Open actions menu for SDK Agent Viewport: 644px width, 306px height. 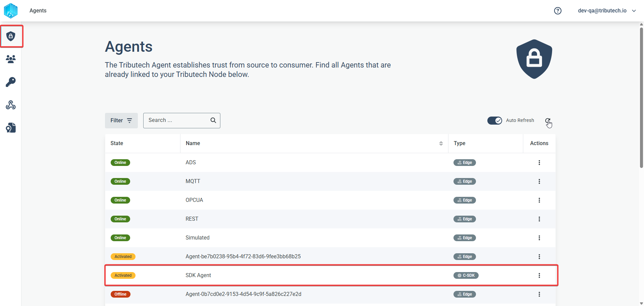[539, 275]
